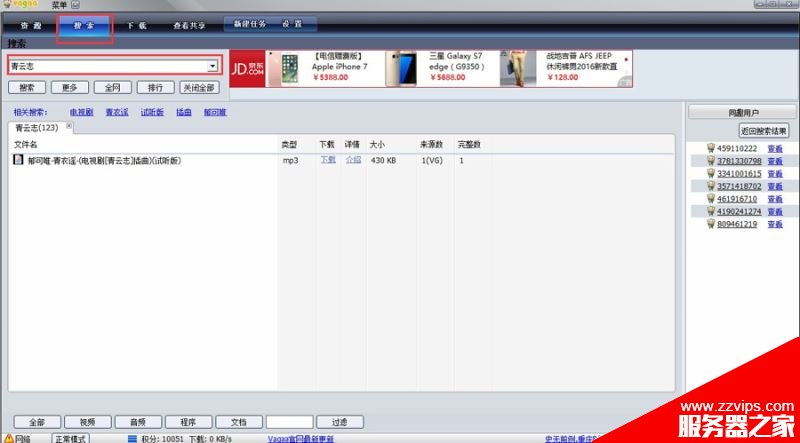Click the filter text box beside 过滤
The height and width of the screenshot is (443, 800).
289,422
